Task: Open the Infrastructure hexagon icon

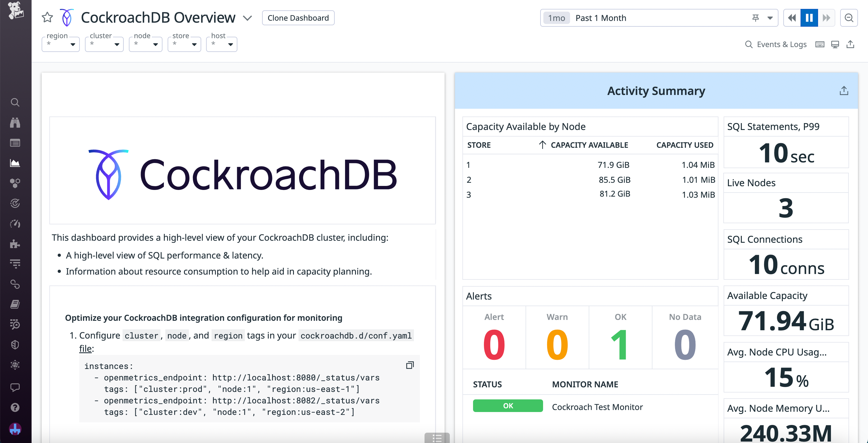Action: 15,183
